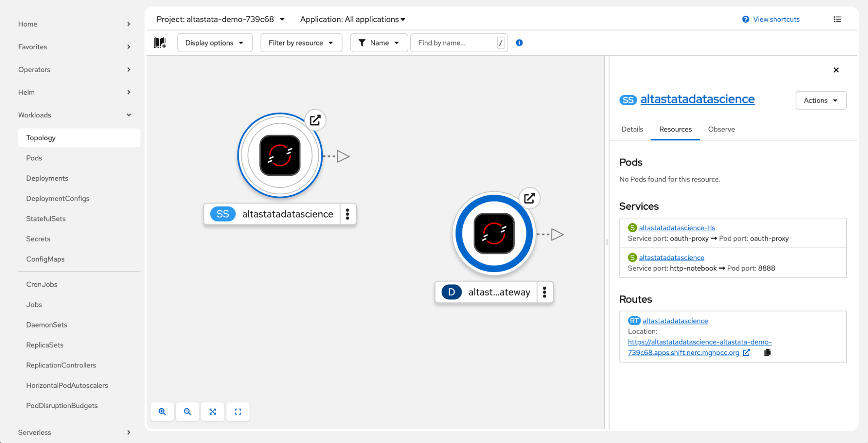Open kebab menu for altastatadatascience node
The image size is (868, 443).
click(x=347, y=214)
